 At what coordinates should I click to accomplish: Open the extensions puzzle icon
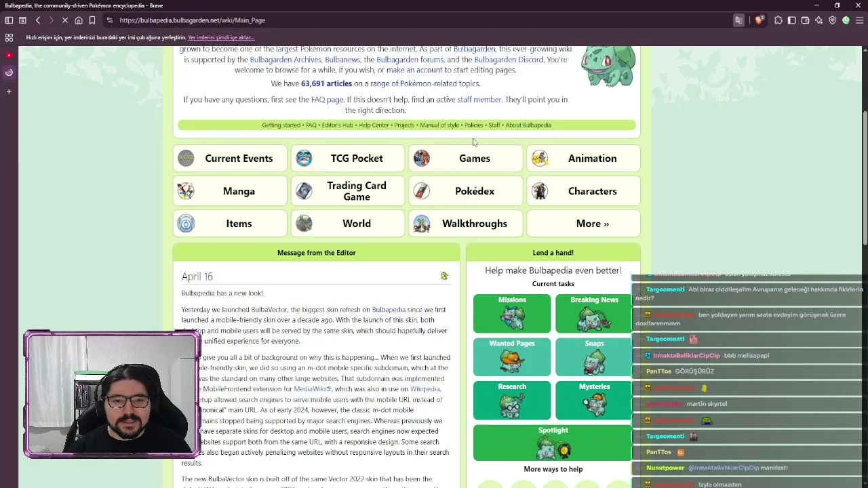778,20
